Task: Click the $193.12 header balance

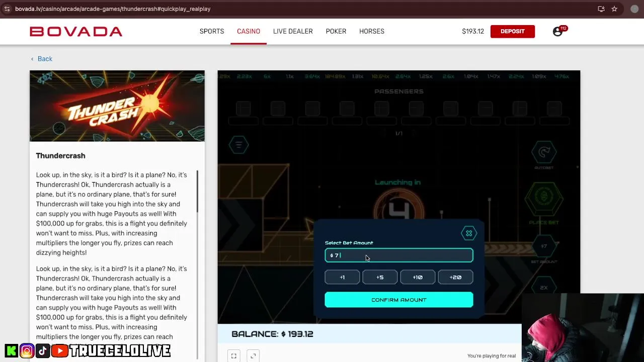Action: click(x=473, y=31)
